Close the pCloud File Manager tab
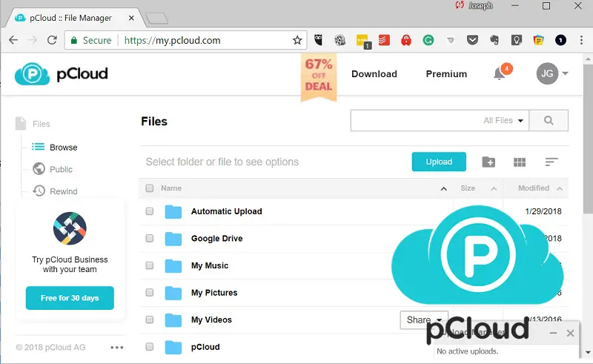This screenshot has width=593, height=364. tap(131, 18)
